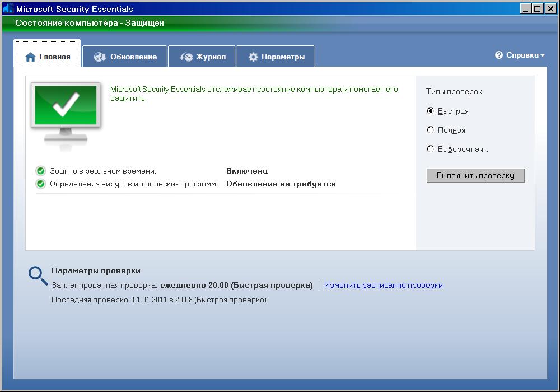Open the Изменить расписание проверки link
Screen dimensions: 560x392
tap(383, 285)
